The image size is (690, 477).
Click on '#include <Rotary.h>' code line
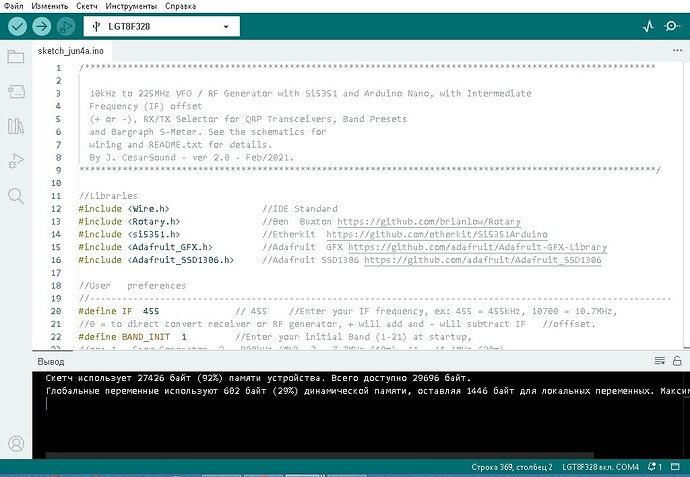coord(129,221)
